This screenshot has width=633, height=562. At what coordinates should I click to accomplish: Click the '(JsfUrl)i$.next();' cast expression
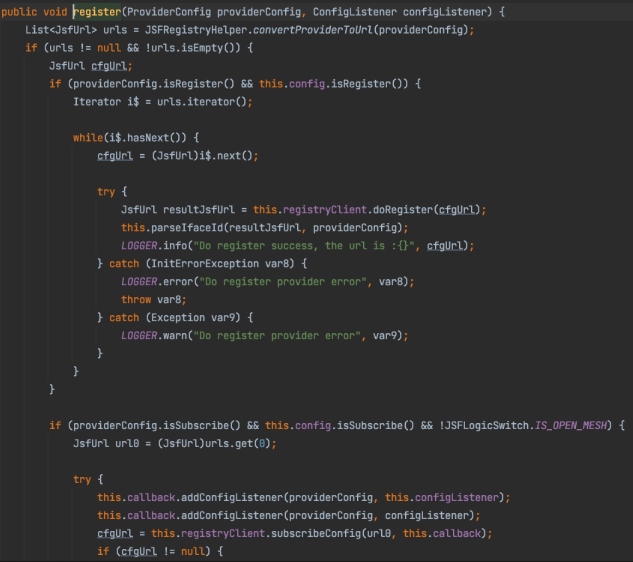[x=205, y=156]
